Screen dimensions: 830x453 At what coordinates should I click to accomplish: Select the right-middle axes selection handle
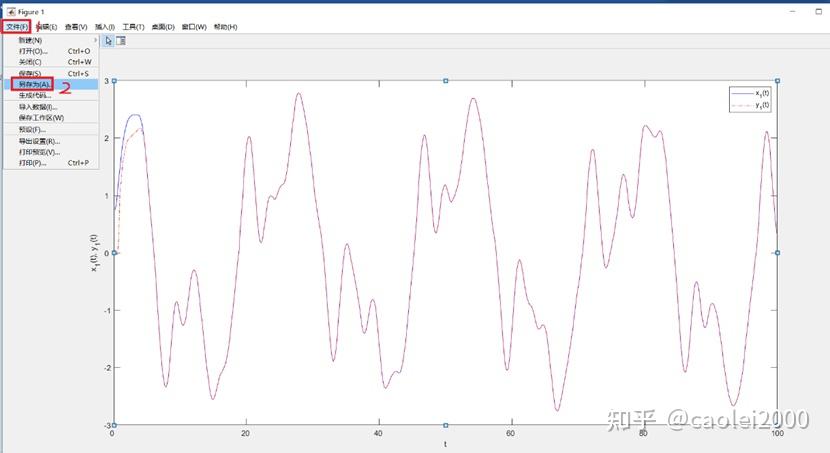click(x=778, y=253)
